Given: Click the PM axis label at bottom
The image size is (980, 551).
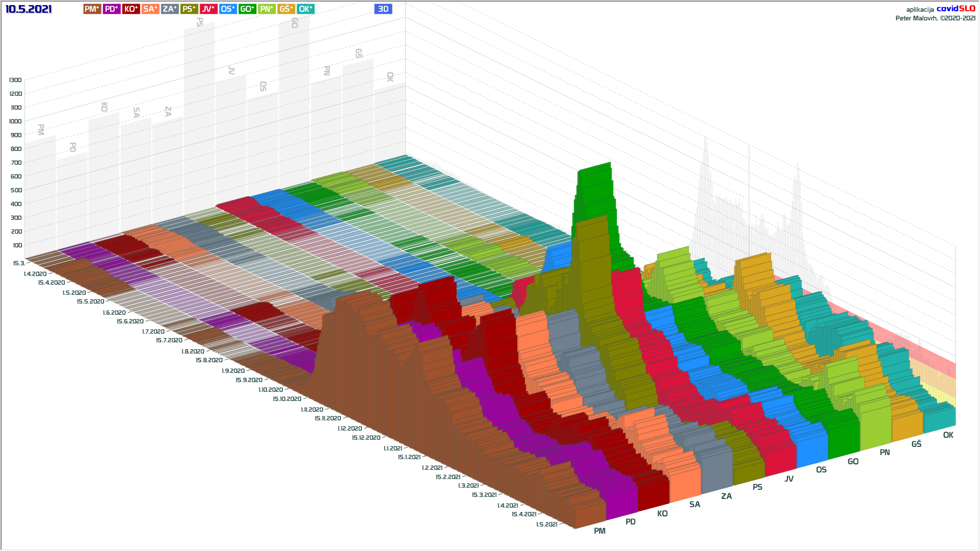Looking at the screenshot, I should [x=600, y=531].
